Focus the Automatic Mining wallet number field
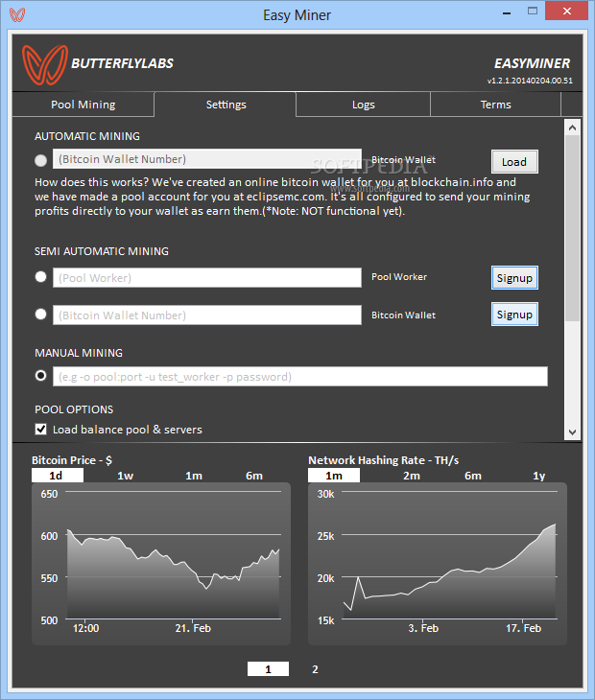The height and width of the screenshot is (700, 595). pos(207,159)
